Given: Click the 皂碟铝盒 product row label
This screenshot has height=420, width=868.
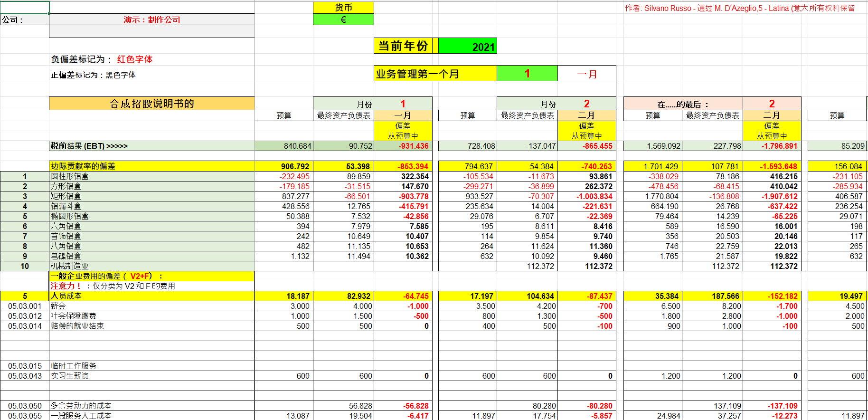Looking at the screenshot, I should pos(152,256).
